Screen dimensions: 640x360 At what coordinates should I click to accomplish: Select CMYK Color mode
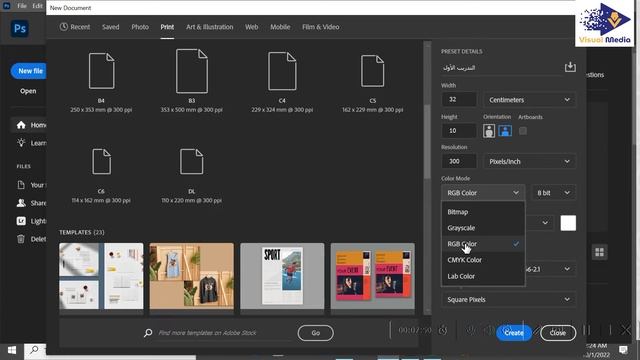(x=483, y=260)
